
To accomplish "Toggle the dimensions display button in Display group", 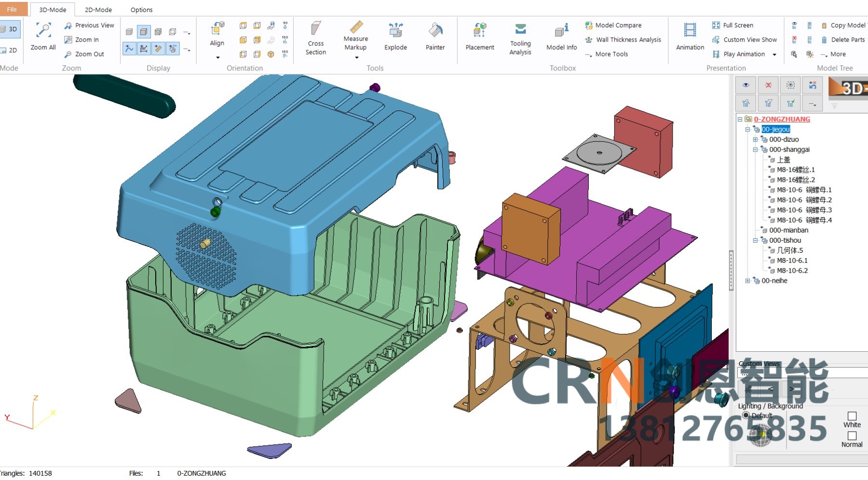I will click(144, 48).
